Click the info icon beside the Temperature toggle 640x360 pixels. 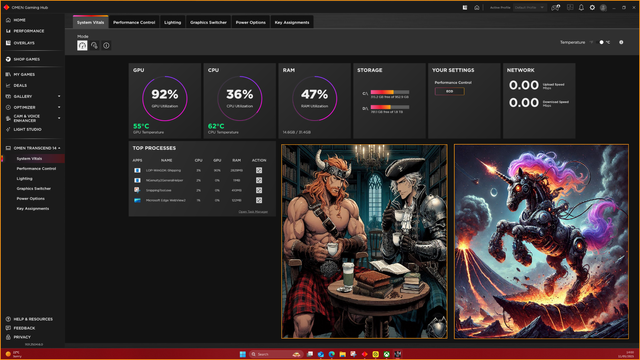pyautogui.click(x=621, y=42)
